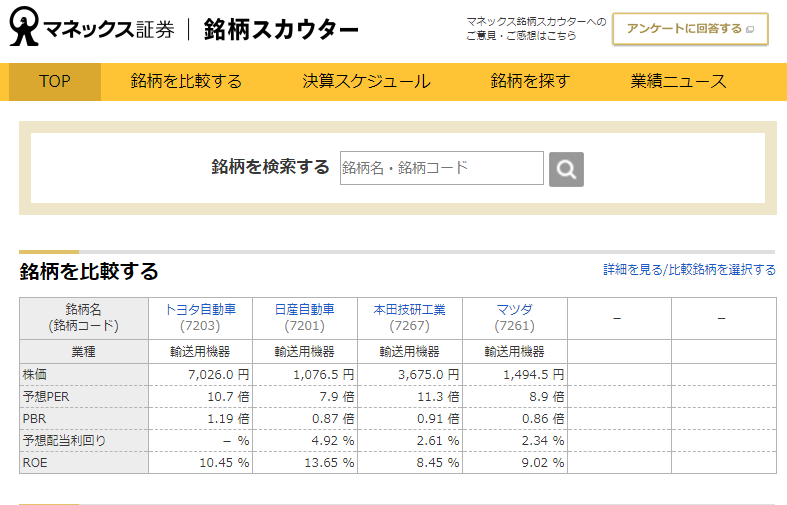This screenshot has height=505, width=787.
Task: Select Nissan's PBR value 0.87 倍
Action: (333, 419)
